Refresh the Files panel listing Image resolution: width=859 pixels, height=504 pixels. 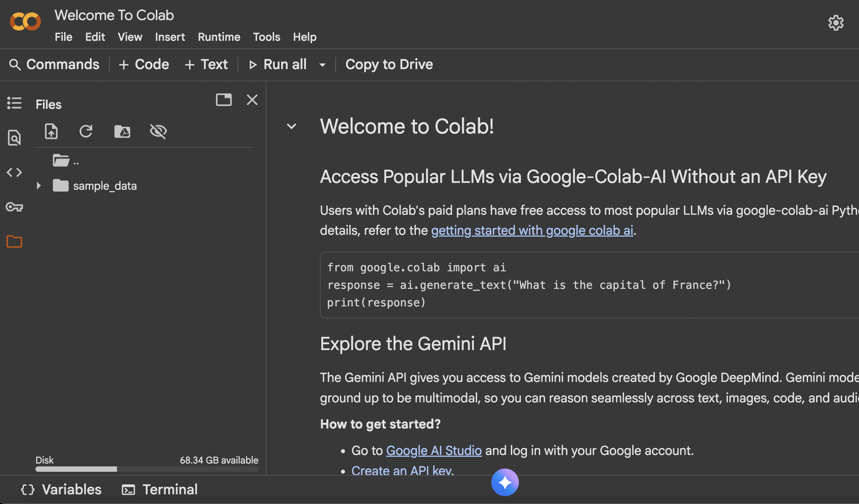(x=86, y=131)
